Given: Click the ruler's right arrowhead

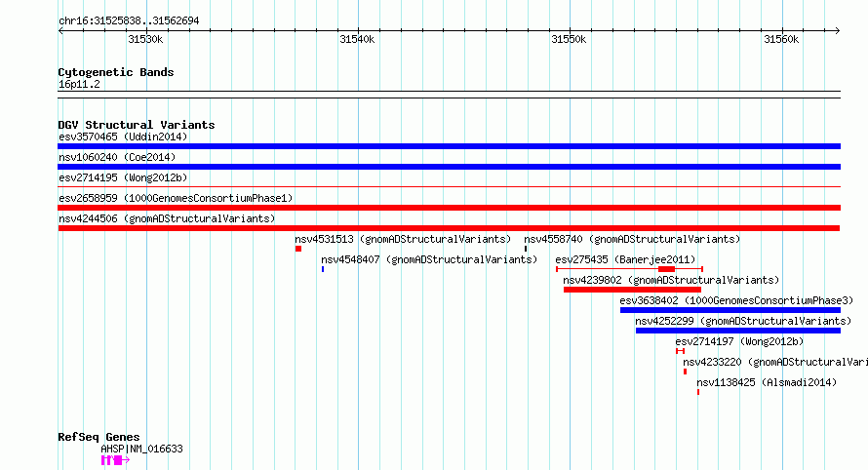Looking at the screenshot, I should click(837, 31).
